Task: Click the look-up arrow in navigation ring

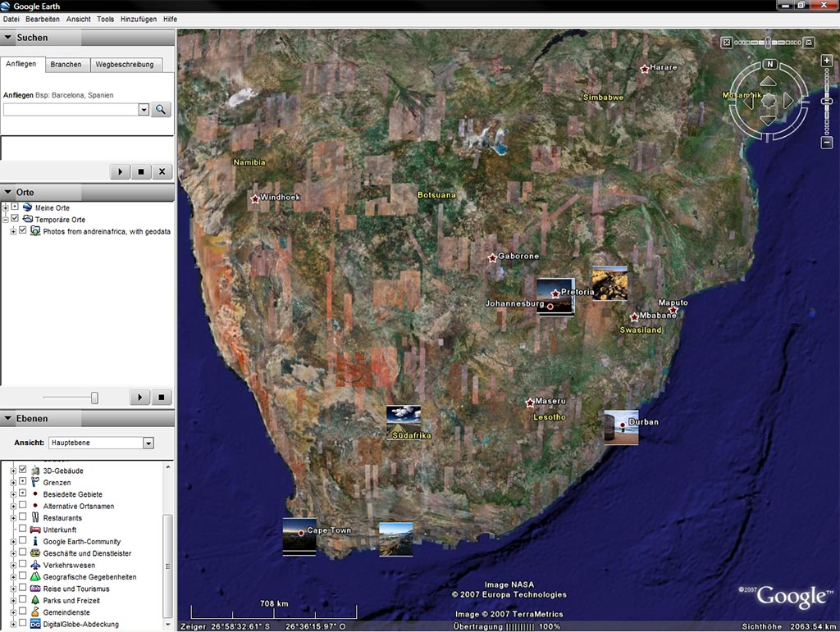Action: pyautogui.click(x=768, y=81)
